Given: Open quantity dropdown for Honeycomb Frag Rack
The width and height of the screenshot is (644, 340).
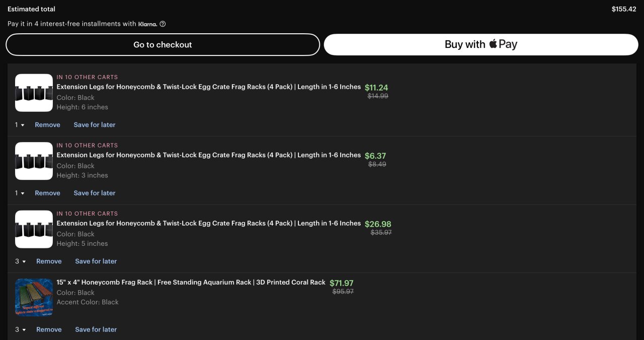Looking at the screenshot, I should click(x=20, y=329).
